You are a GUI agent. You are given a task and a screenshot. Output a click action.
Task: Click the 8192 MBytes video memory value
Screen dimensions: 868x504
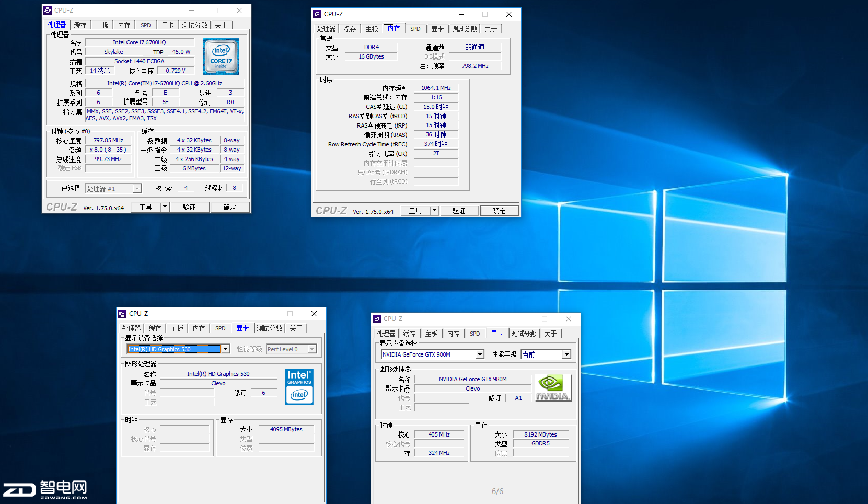coord(540,434)
